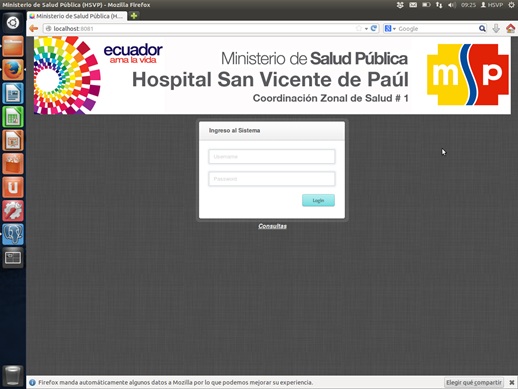Viewport: 518px width, 389px height.
Task: Open the HSVP user menu in top panel
Action: pyautogui.click(x=492, y=5)
